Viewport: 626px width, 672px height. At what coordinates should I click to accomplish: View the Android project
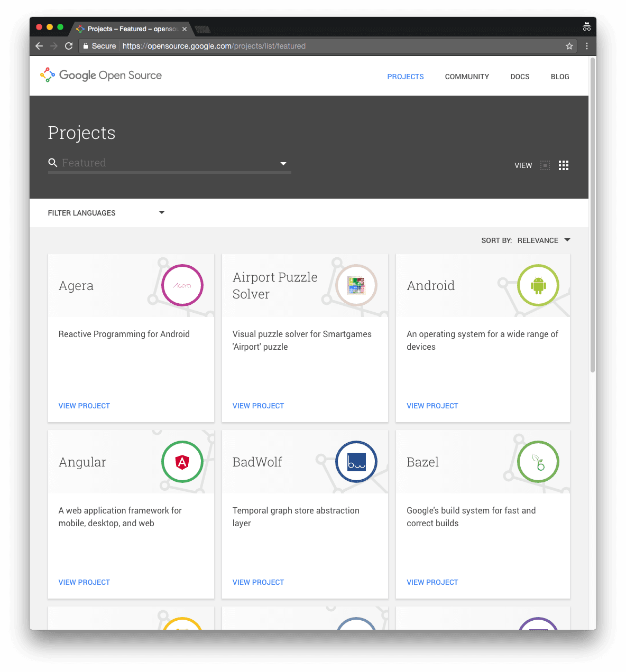click(432, 406)
